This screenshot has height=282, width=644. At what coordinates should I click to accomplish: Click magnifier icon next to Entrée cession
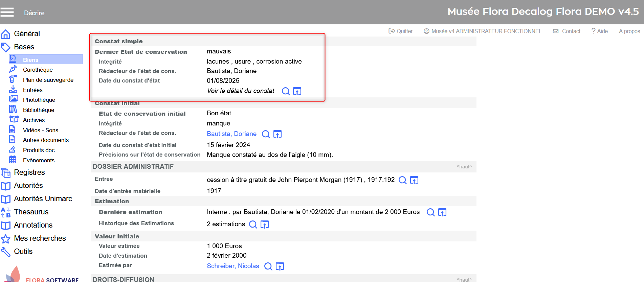pyautogui.click(x=402, y=180)
